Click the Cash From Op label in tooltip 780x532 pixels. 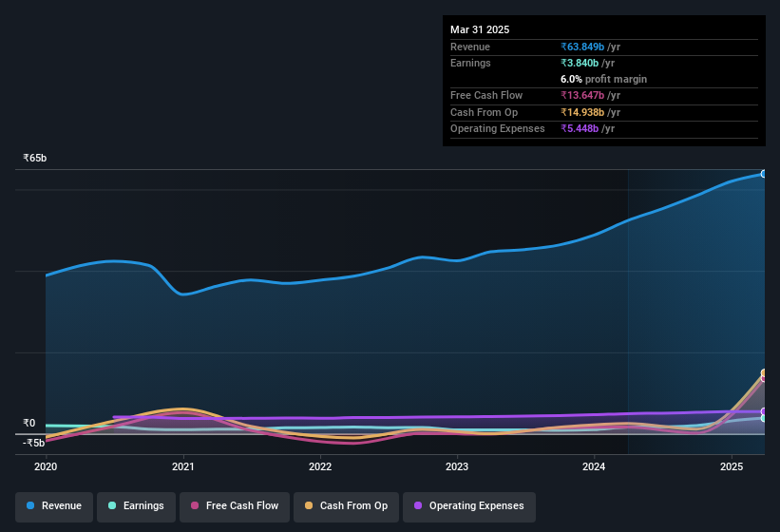pos(484,112)
